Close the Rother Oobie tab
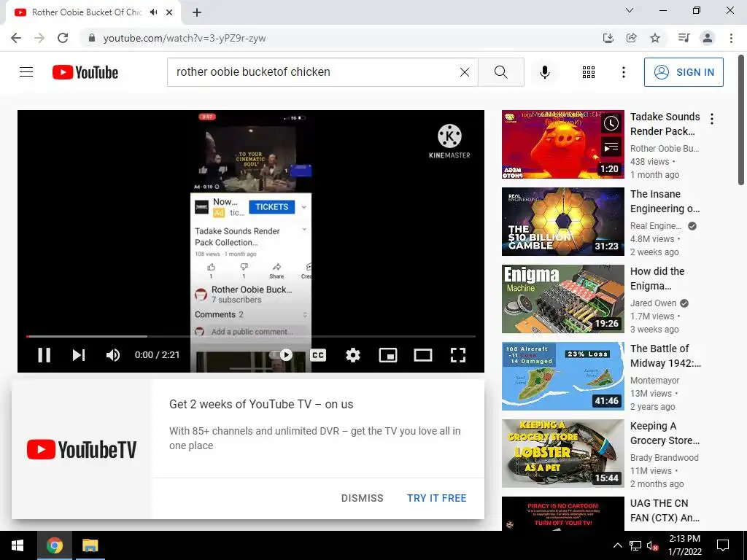Screen dimensions: 747x560 click(169, 12)
